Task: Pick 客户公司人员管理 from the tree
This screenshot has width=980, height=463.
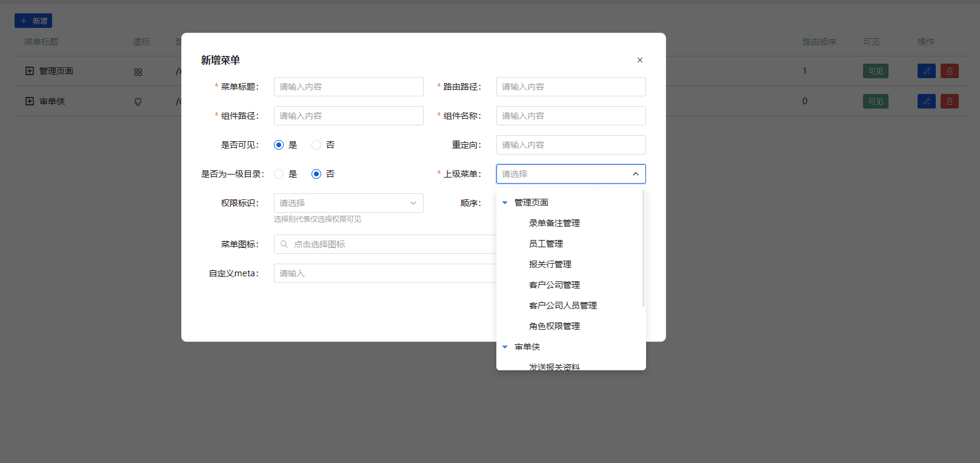Action: click(x=563, y=305)
